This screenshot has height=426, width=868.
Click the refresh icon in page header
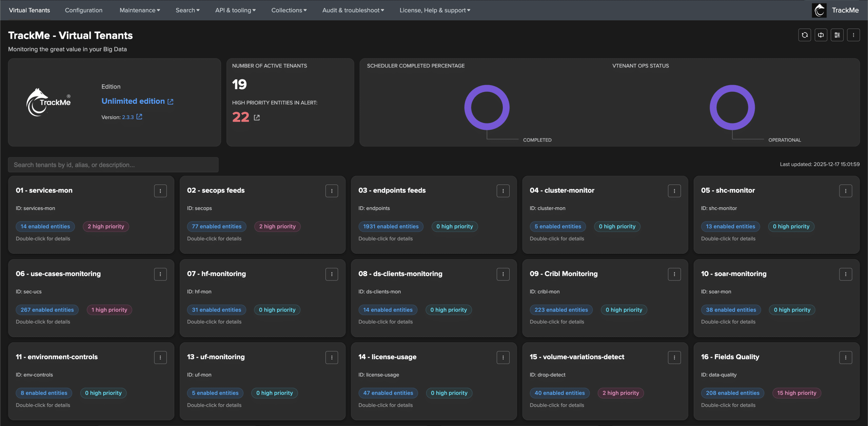click(x=805, y=35)
